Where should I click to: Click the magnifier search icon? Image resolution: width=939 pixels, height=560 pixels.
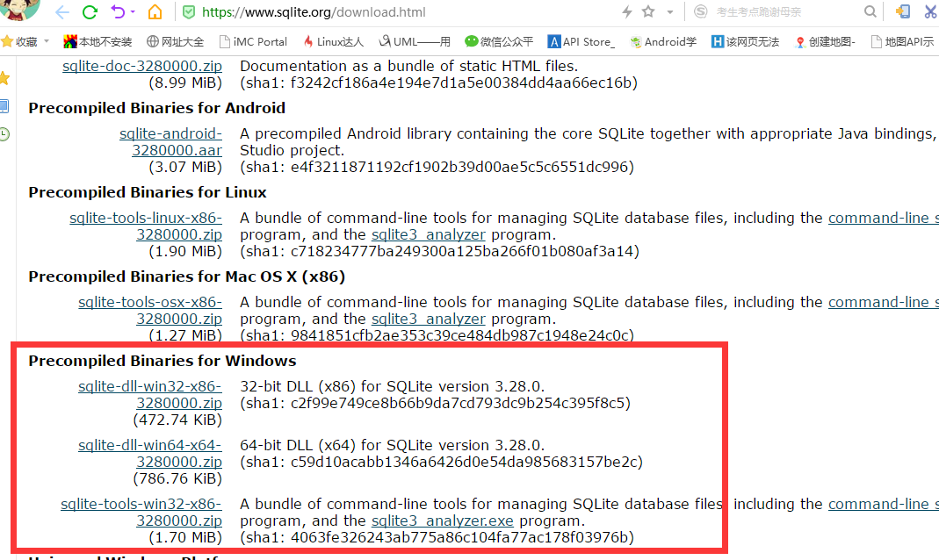(870, 11)
